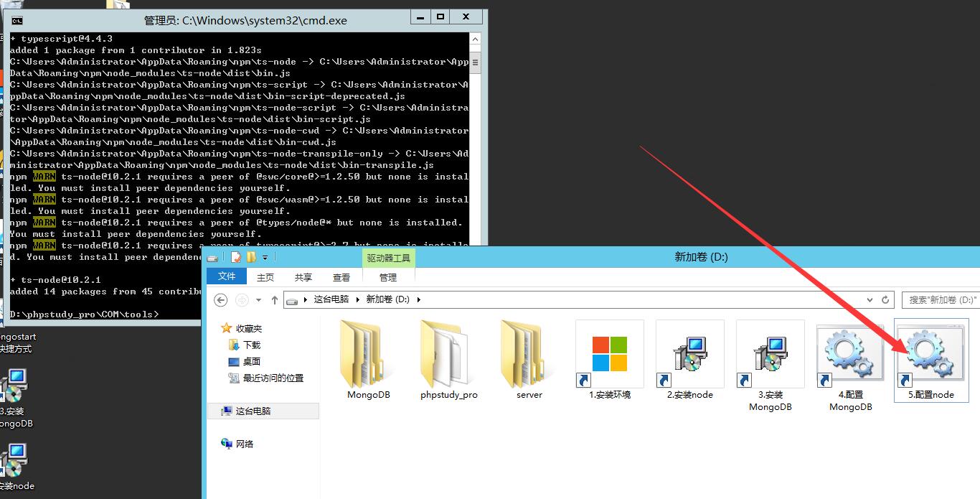This screenshot has width=980, height=499.
Task: Open the phpstudy_pro folder
Action: coord(448,355)
